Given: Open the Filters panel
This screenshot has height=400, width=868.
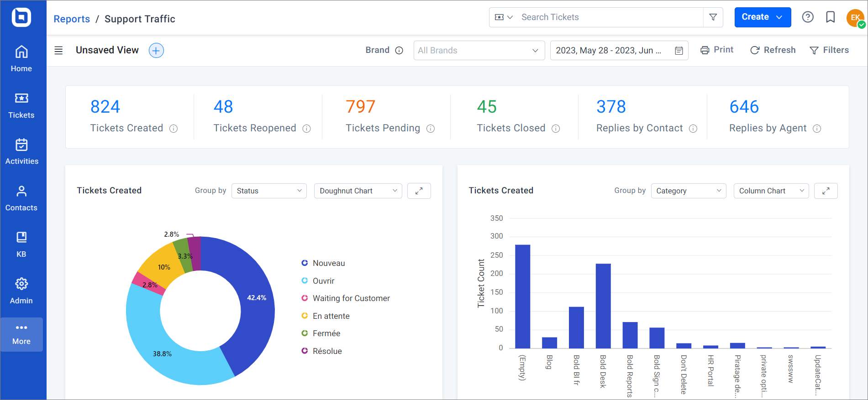Looking at the screenshot, I should (829, 50).
